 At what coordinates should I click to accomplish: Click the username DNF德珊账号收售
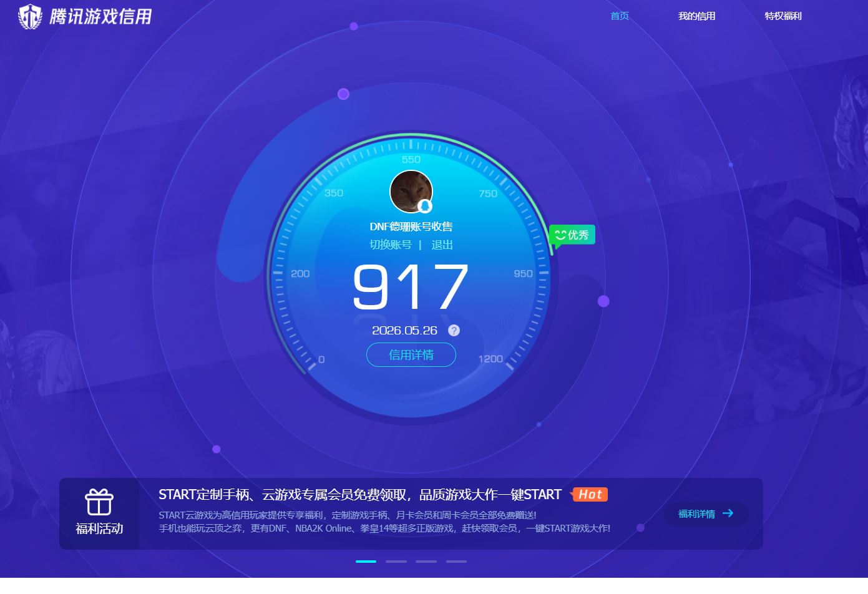[411, 226]
